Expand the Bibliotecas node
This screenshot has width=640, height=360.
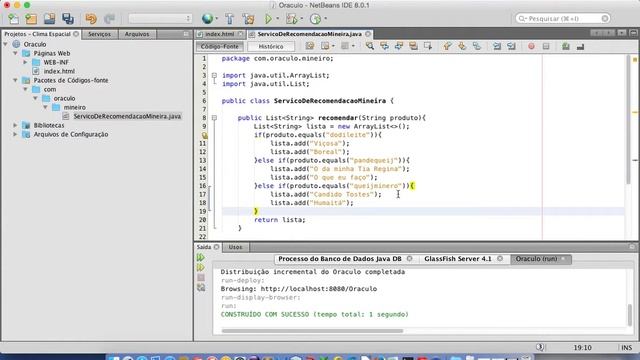pos(15,125)
